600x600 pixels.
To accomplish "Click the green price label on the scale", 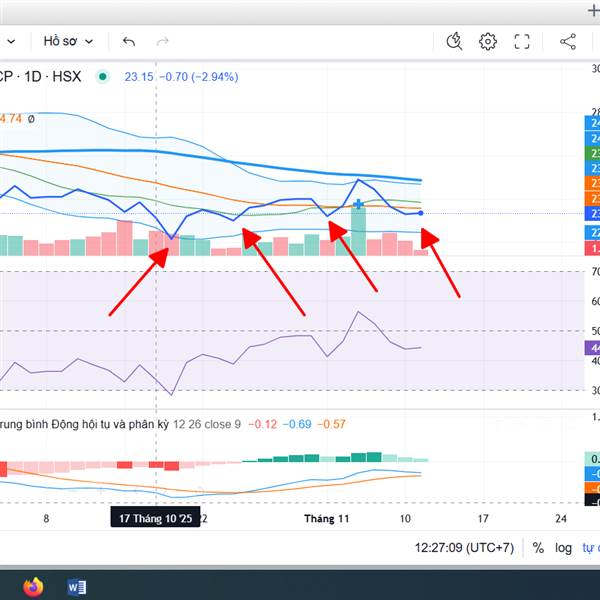I will coord(592,154).
